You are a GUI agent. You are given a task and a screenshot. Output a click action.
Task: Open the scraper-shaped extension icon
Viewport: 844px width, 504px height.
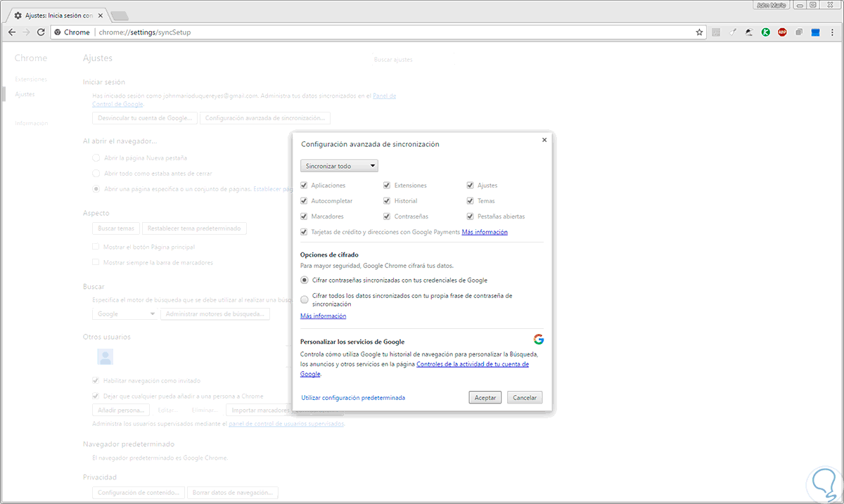tap(733, 32)
